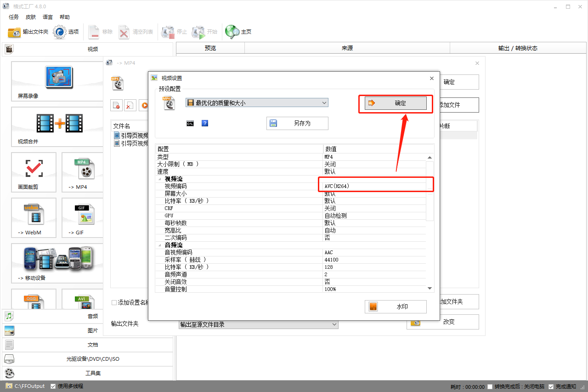Open the 视频合并 video merge tool
Viewport: 588px width, 392px height.
pos(59,123)
